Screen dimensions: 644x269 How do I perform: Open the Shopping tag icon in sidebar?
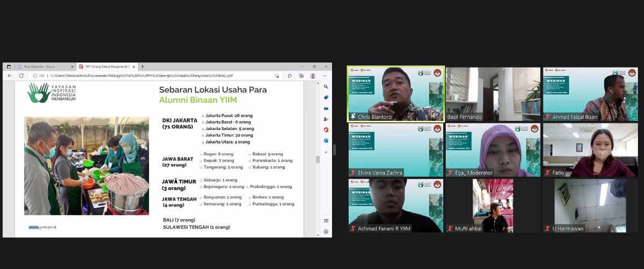326,97
